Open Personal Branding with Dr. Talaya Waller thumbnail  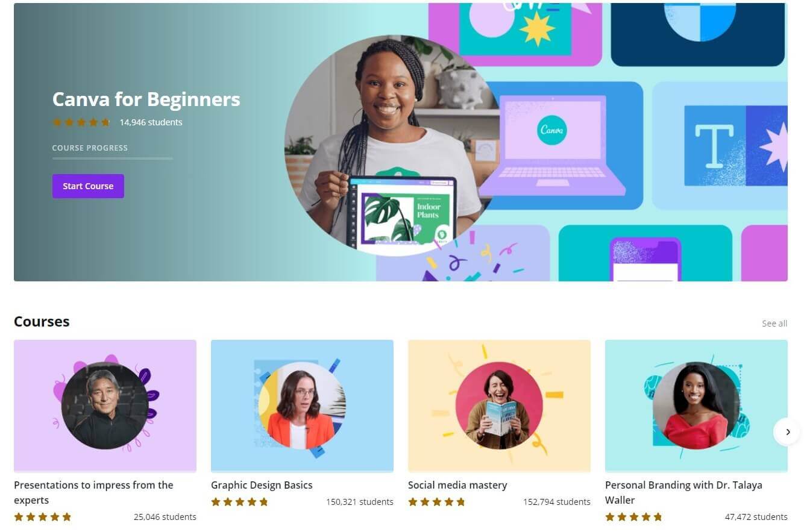(x=696, y=405)
